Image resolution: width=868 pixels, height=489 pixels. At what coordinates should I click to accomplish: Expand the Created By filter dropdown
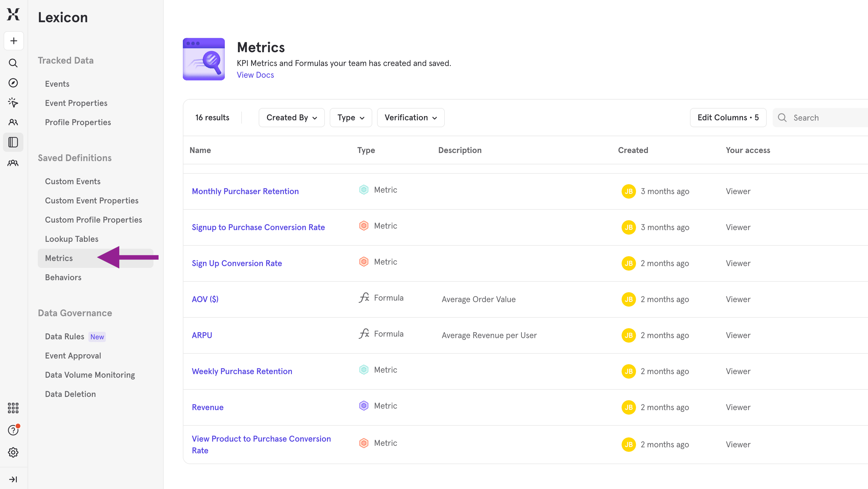point(291,118)
